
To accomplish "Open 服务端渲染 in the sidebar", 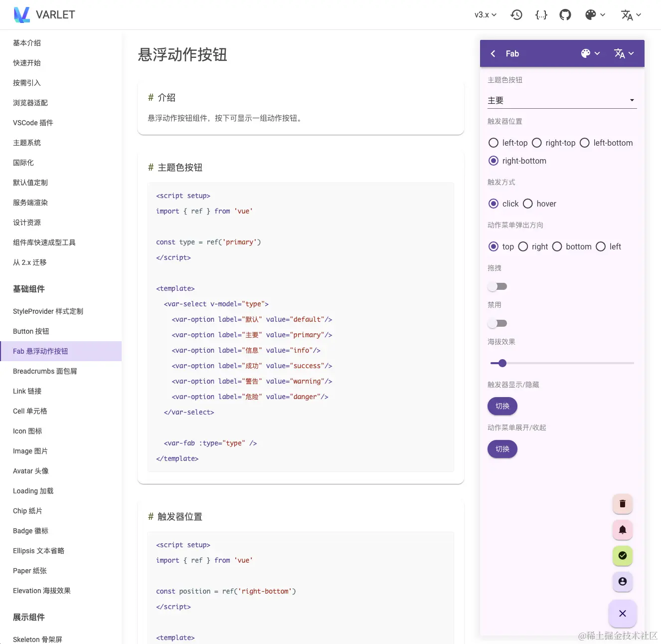I will [x=61, y=203].
